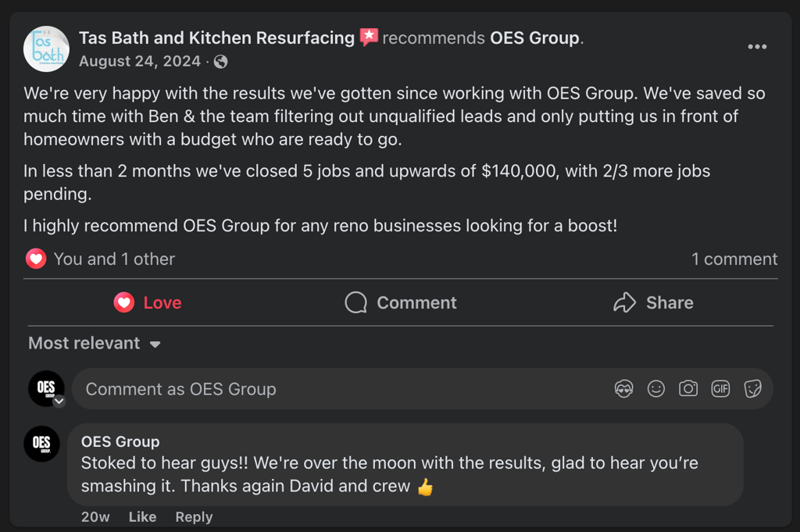Open the GIF picker for comment
The width and height of the screenshot is (800, 532).
point(720,389)
